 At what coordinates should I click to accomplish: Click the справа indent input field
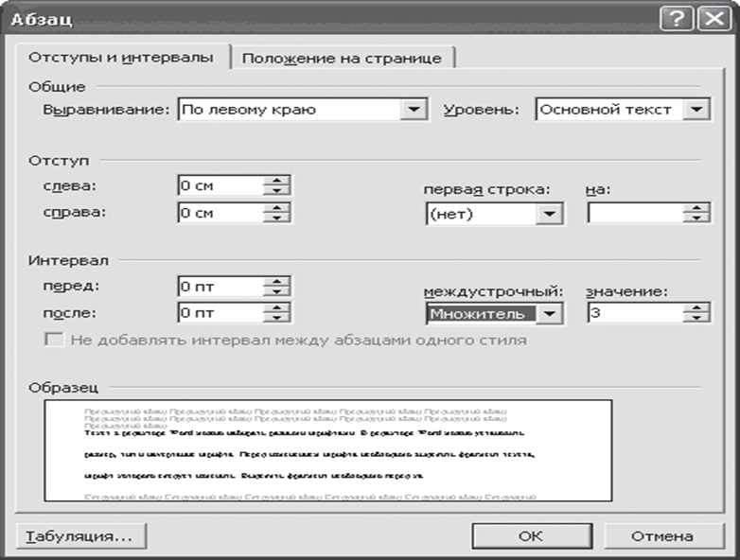click(x=220, y=213)
